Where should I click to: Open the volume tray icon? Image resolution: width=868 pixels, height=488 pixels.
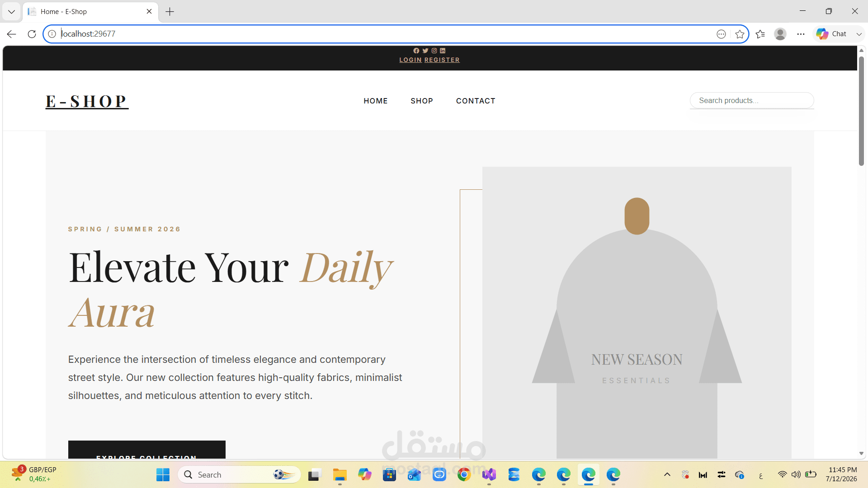[796, 474]
